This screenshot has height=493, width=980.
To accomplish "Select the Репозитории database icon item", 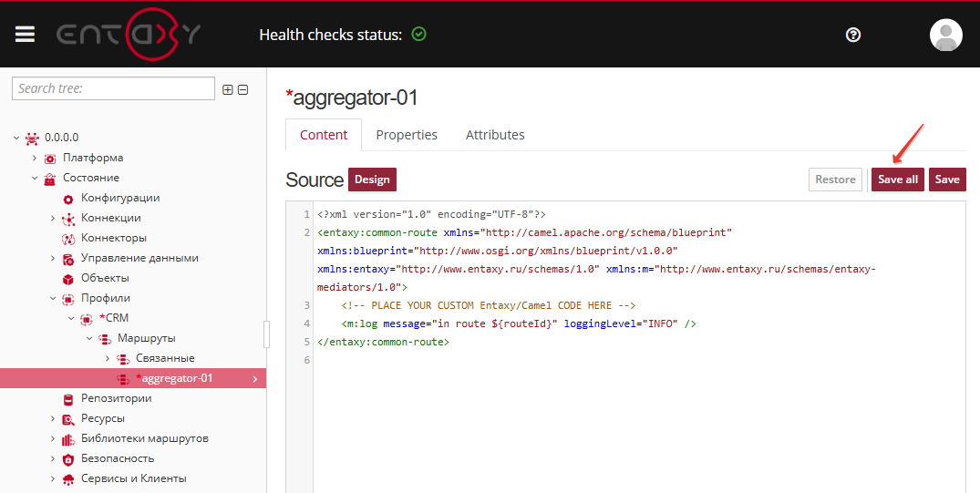I will coord(68,399).
